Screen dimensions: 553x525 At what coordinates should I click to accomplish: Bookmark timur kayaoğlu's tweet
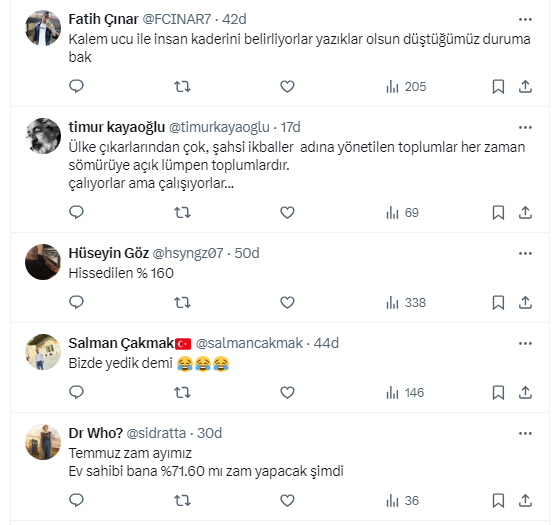coord(498,213)
